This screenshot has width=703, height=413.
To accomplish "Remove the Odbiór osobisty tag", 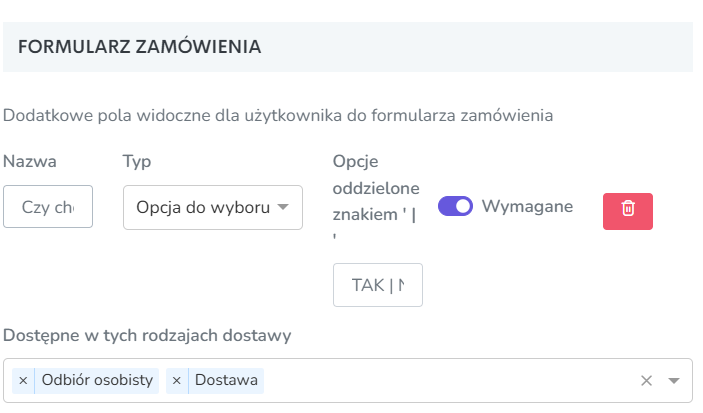I will tap(23, 381).
